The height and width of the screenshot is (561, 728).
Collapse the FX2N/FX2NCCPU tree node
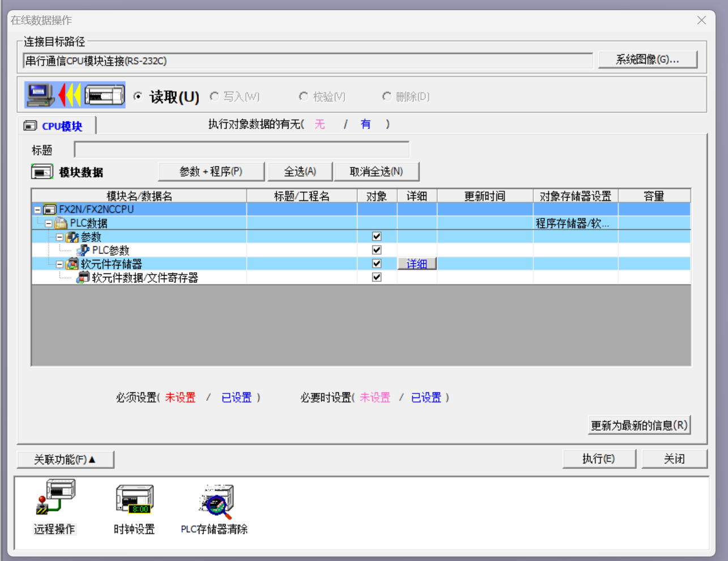(x=37, y=210)
